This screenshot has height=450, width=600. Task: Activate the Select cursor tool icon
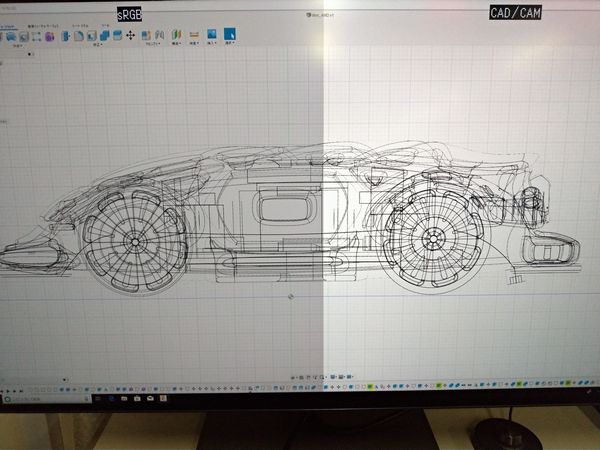click(229, 35)
